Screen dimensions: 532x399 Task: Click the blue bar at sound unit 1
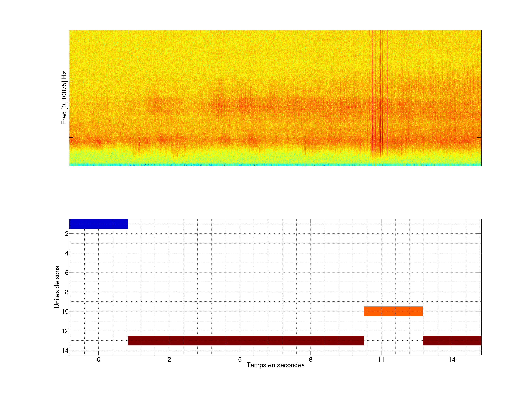point(98,224)
